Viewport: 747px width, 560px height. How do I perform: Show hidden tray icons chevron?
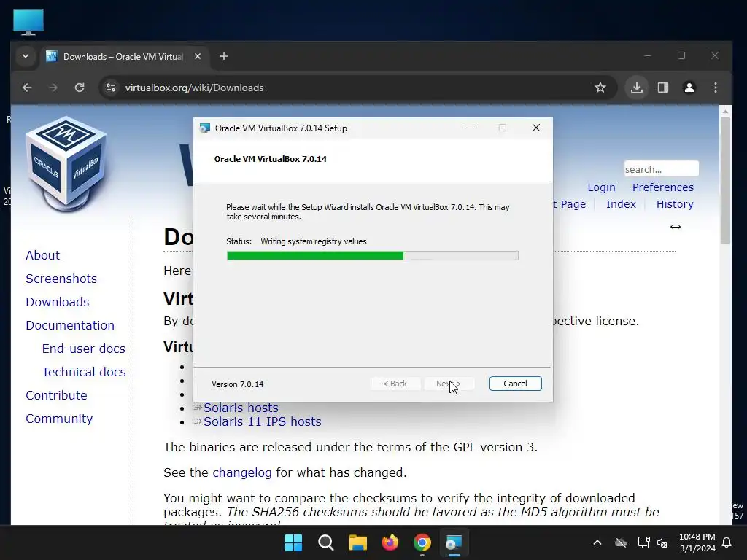(597, 542)
